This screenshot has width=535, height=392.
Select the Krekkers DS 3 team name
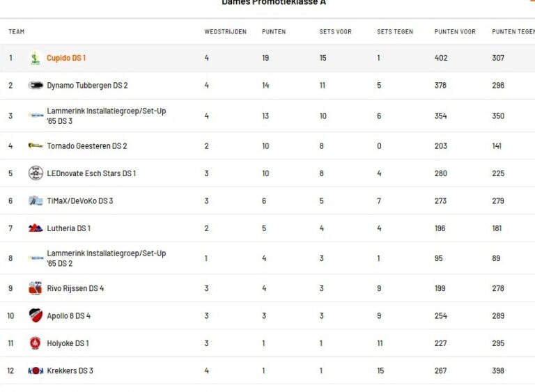pyautogui.click(x=70, y=370)
